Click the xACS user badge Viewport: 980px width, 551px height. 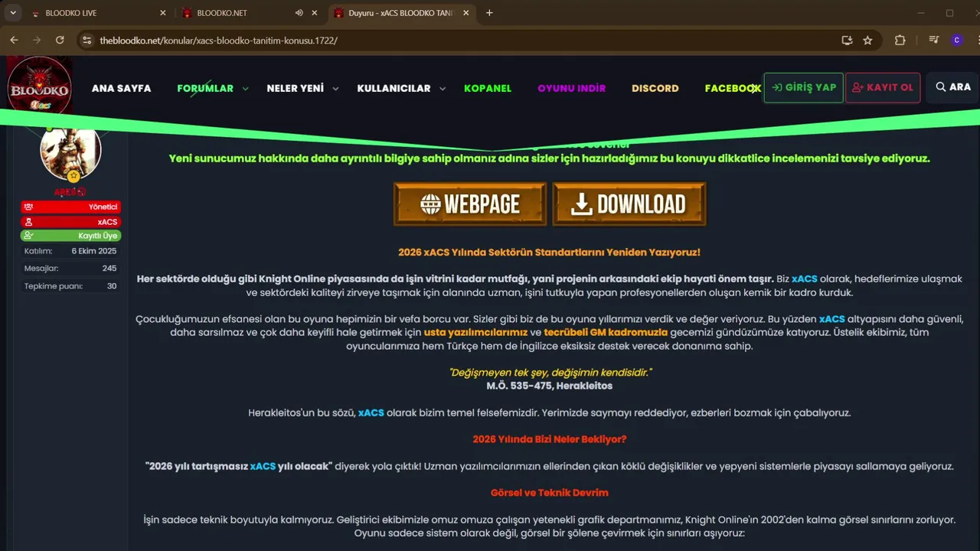[70, 221]
